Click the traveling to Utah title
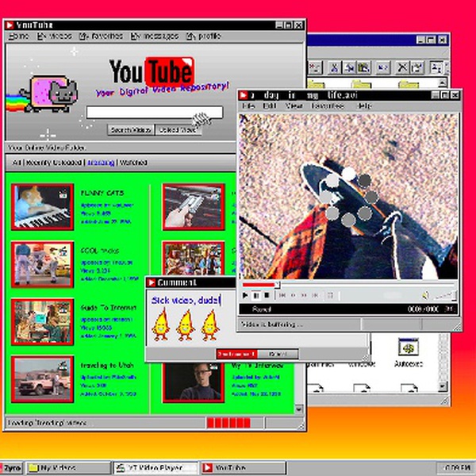 (107, 365)
